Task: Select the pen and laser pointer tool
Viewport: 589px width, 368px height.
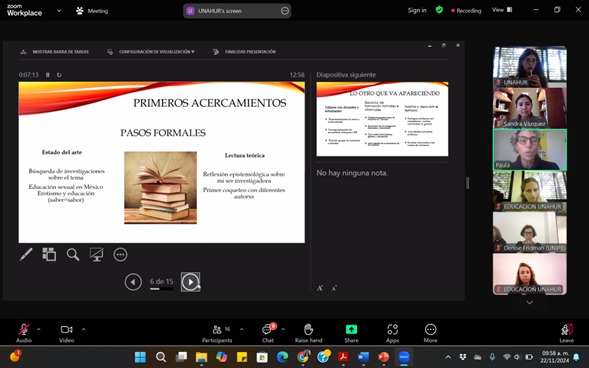Action: coord(26,255)
